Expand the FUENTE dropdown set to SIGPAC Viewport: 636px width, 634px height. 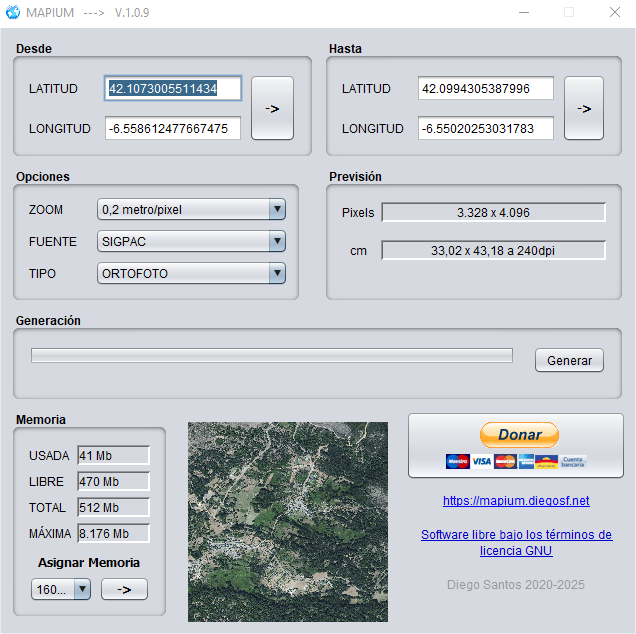(x=191, y=241)
